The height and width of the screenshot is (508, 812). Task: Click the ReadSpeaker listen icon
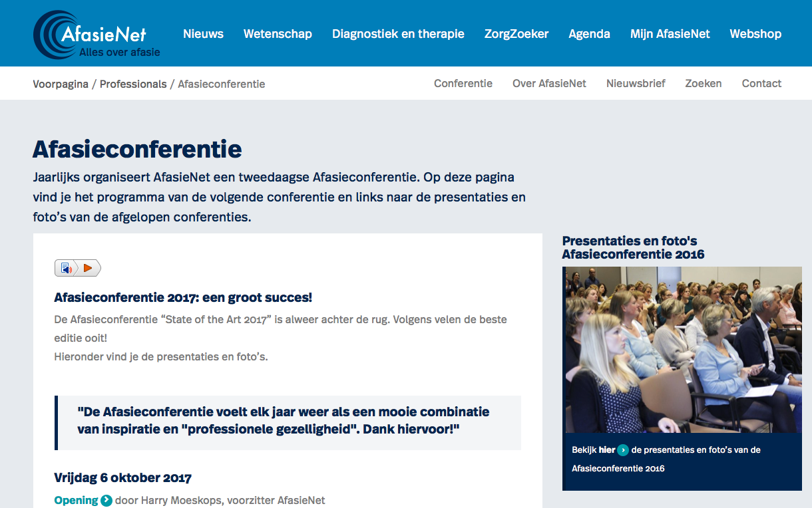[x=67, y=268]
